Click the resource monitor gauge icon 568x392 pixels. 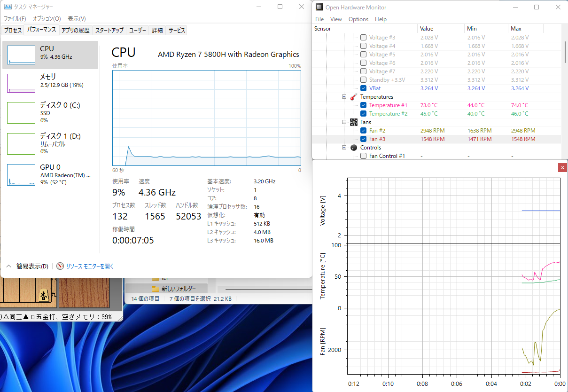[60, 266]
